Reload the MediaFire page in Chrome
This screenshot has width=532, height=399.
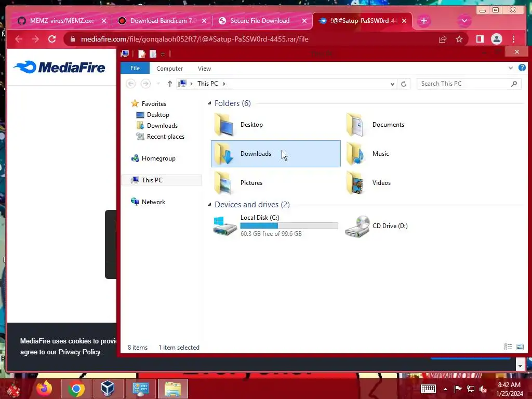pyautogui.click(x=52, y=39)
